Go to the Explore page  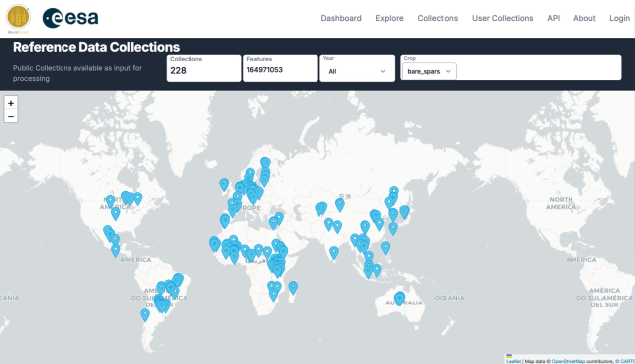(x=389, y=18)
